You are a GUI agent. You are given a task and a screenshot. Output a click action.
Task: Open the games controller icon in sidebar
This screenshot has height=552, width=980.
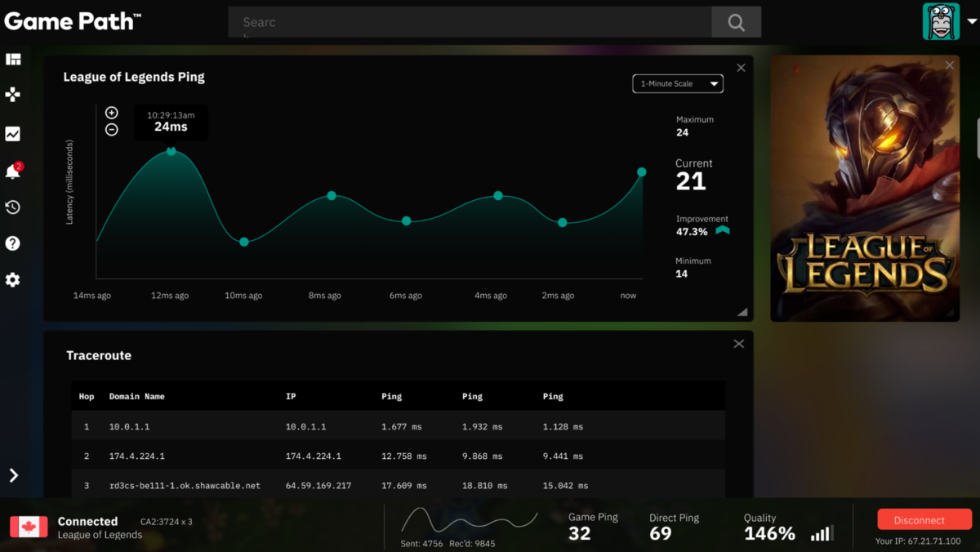click(13, 96)
